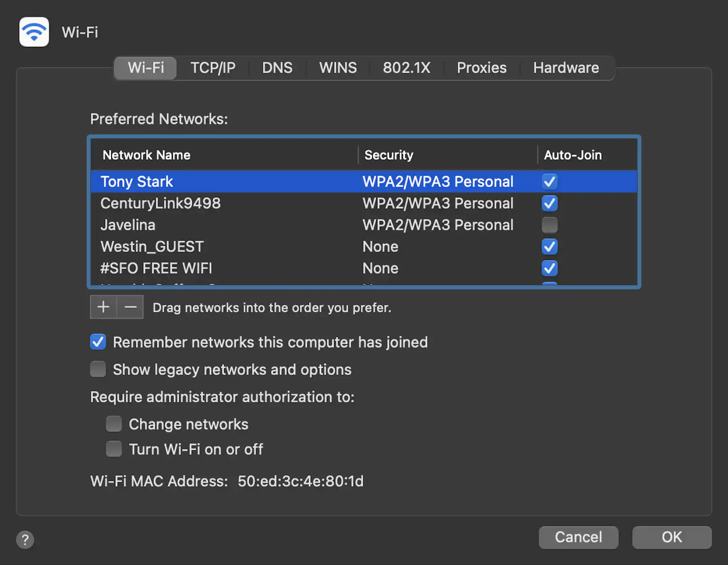Open the Hardware tab

(x=566, y=68)
